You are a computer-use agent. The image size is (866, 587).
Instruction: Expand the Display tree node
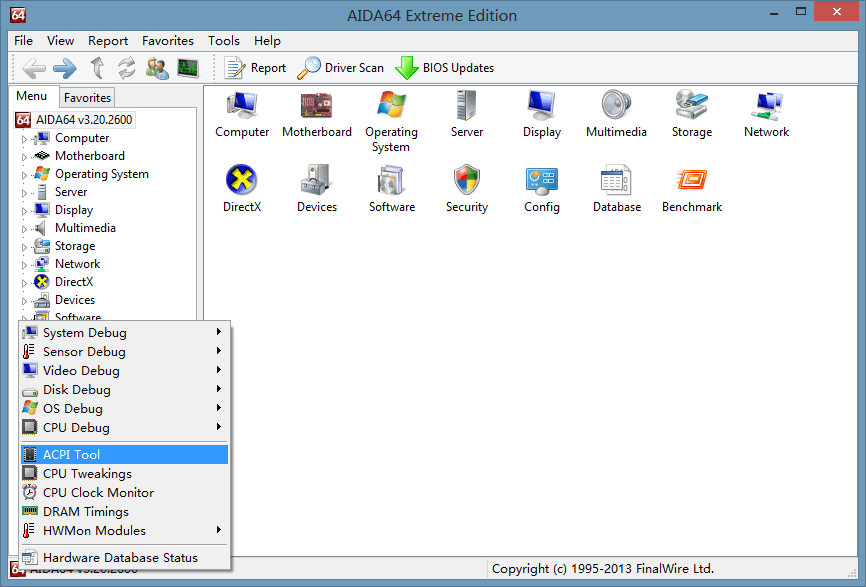tap(24, 211)
